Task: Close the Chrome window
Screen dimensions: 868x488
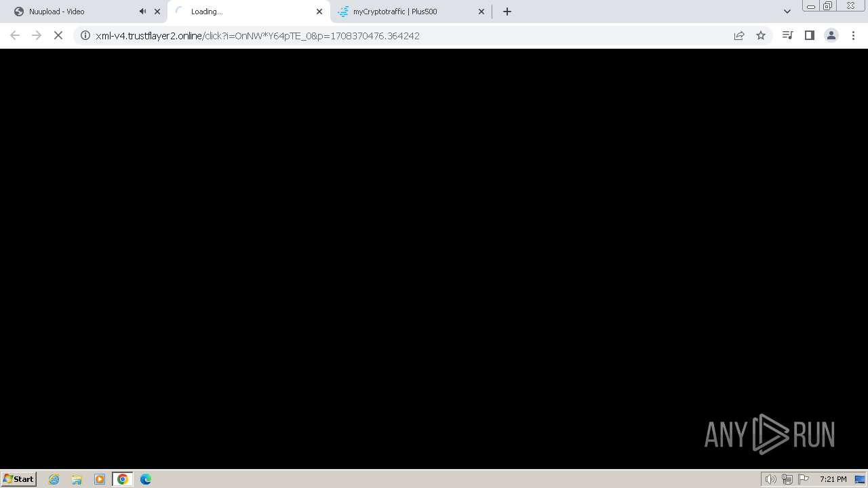Action: click(x=850, y=6)
